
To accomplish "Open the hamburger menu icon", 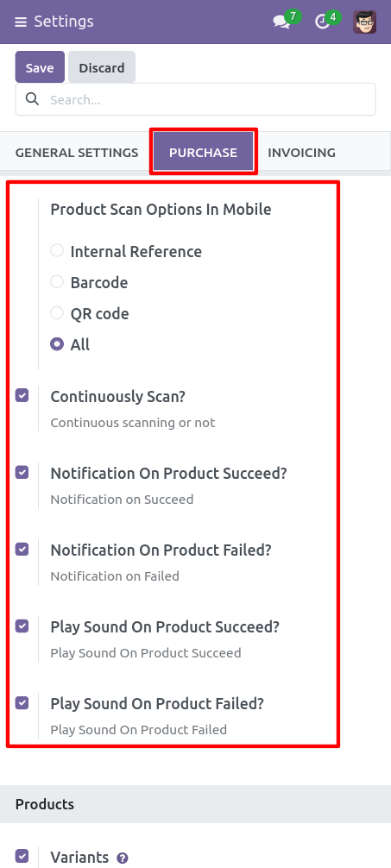I will (21, 22).
